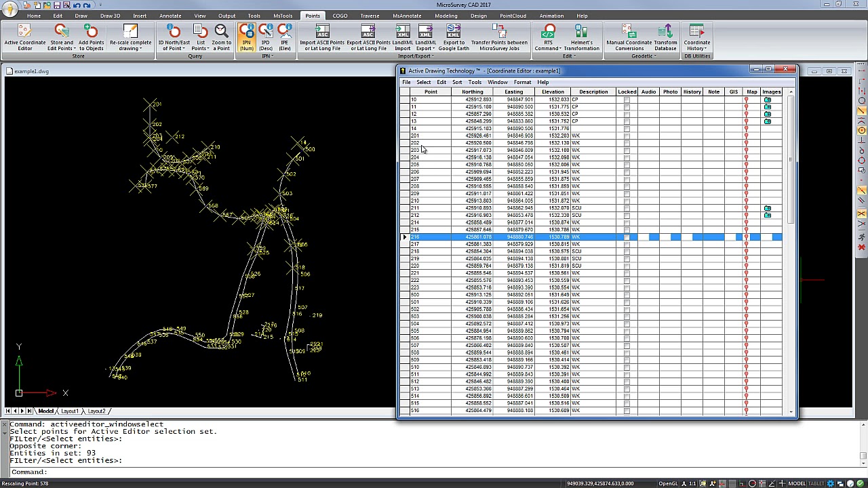Tick Locked checkbox for point 14
This screenshot has height=488, width=868.
click(627, 128)
